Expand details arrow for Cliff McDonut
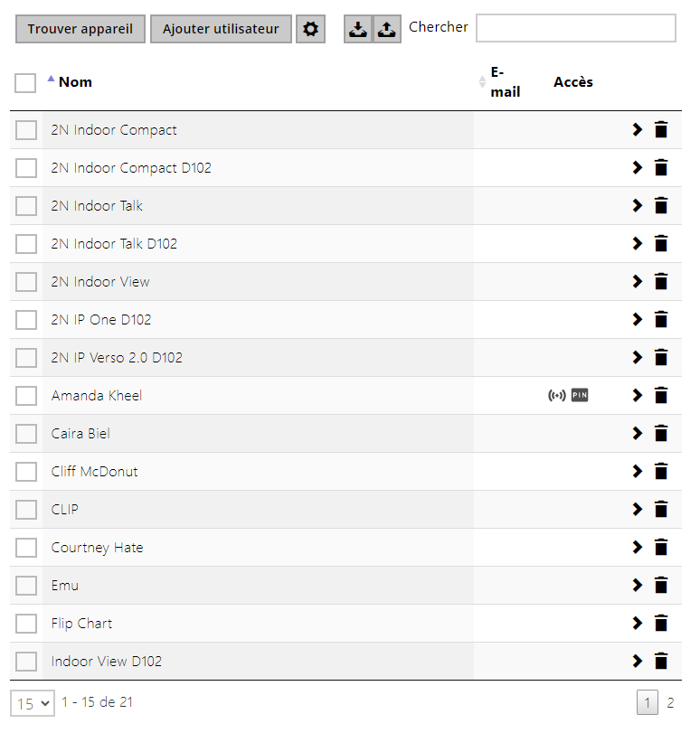This screenshot has width=700, height=733. (637, 471)
